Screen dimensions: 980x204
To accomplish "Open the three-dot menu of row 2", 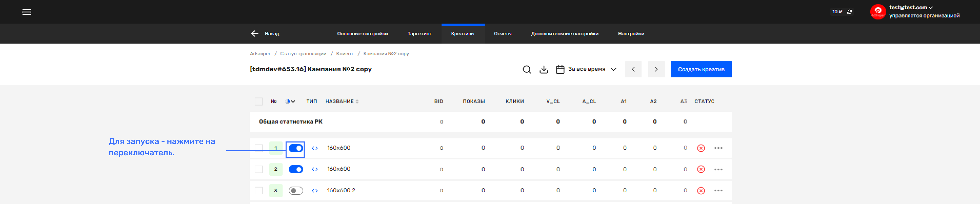I will point(718,169).
